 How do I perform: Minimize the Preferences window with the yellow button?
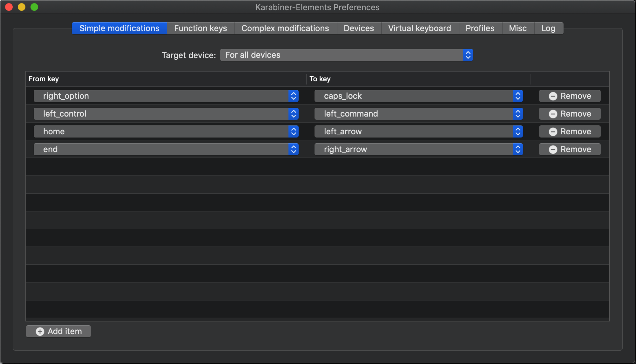(x=22, y=7)
